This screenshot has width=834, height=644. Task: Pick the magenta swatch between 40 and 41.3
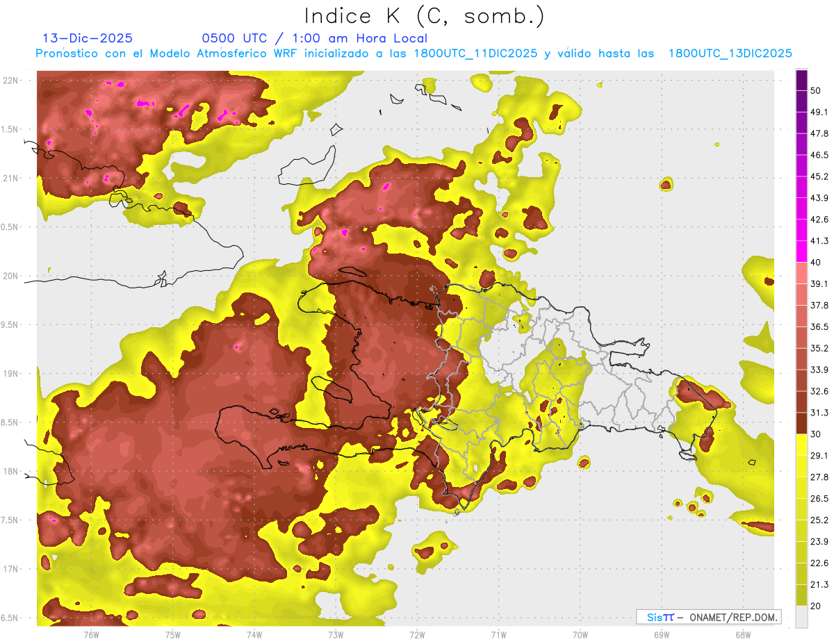coord(801,251)
